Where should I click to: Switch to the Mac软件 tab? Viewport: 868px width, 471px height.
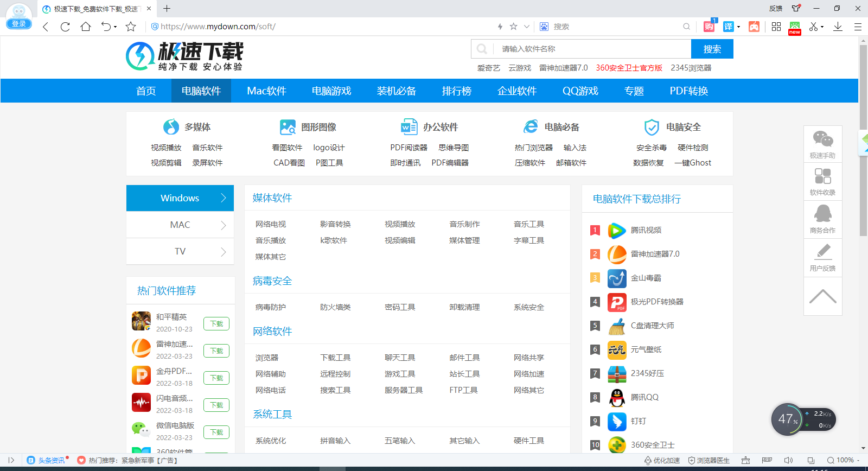[x=266, y=91]
